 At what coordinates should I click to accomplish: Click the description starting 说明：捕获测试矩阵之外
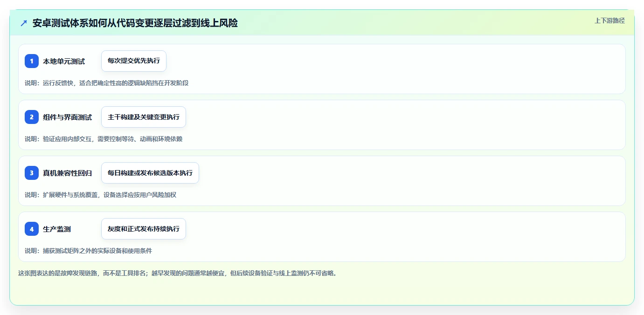pos(88,251)
